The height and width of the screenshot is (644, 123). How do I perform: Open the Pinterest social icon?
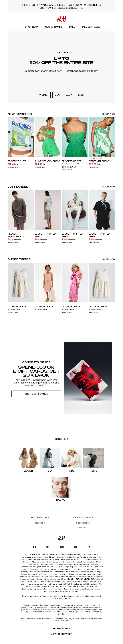tap(75, 547)
